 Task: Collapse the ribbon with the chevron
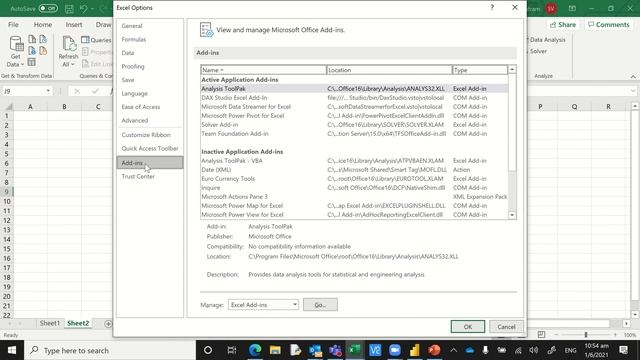tap(633, 76)
